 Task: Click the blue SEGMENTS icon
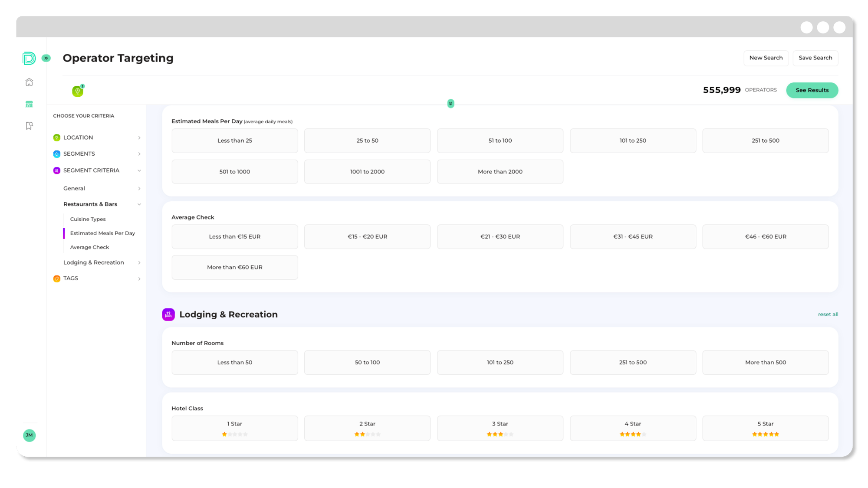(57, 154)
